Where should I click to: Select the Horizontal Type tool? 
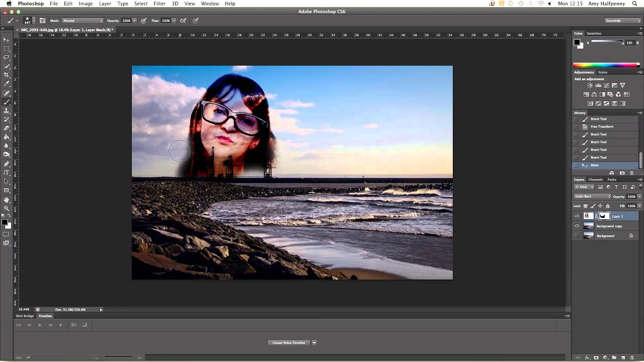click(x=7, y=172)
